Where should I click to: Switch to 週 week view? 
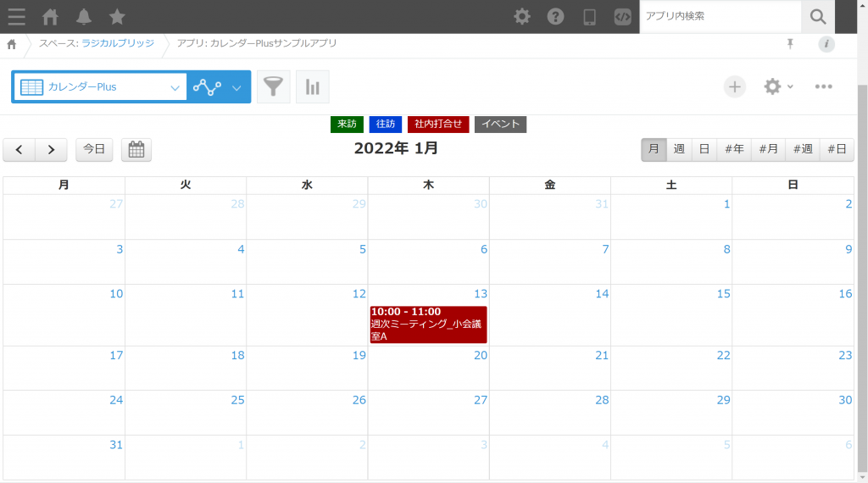[679, 149]
